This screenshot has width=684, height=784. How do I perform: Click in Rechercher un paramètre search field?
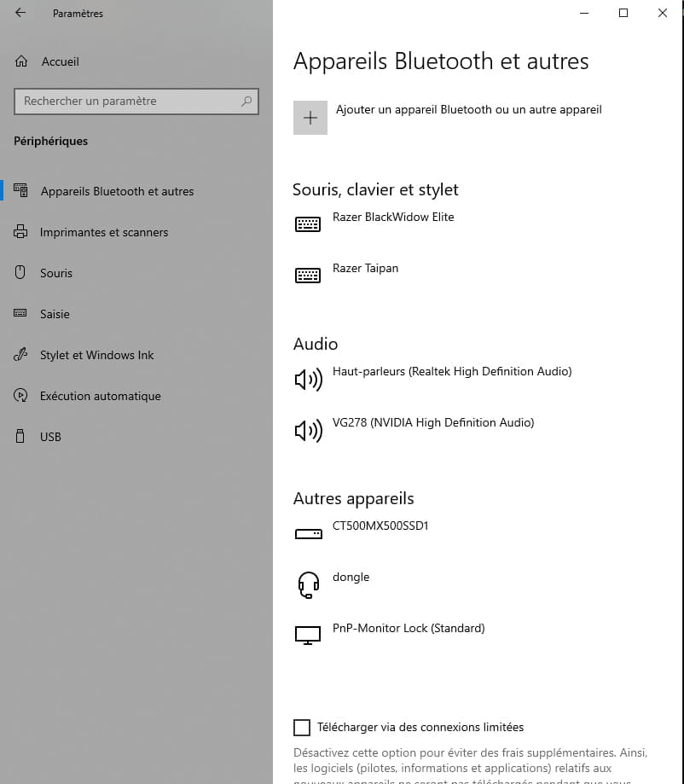point(136,102)
